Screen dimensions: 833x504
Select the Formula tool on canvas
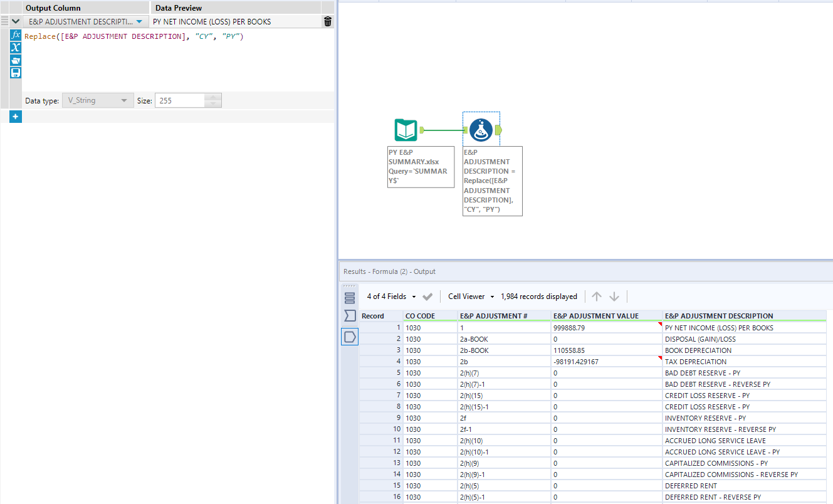[x=481, y=130]
